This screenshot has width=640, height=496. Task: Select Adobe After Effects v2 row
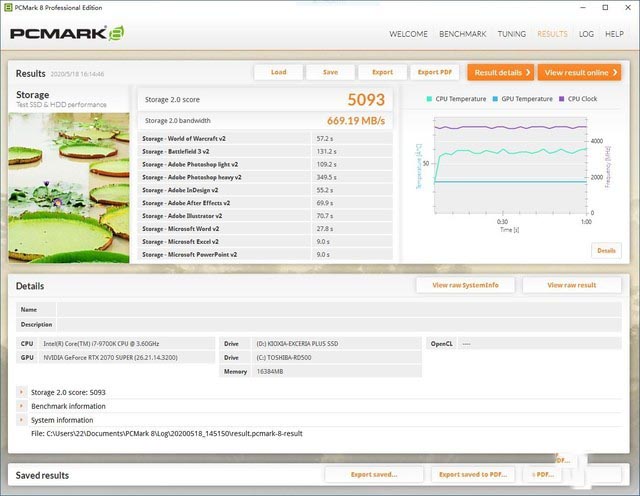(x=265, y=203)
